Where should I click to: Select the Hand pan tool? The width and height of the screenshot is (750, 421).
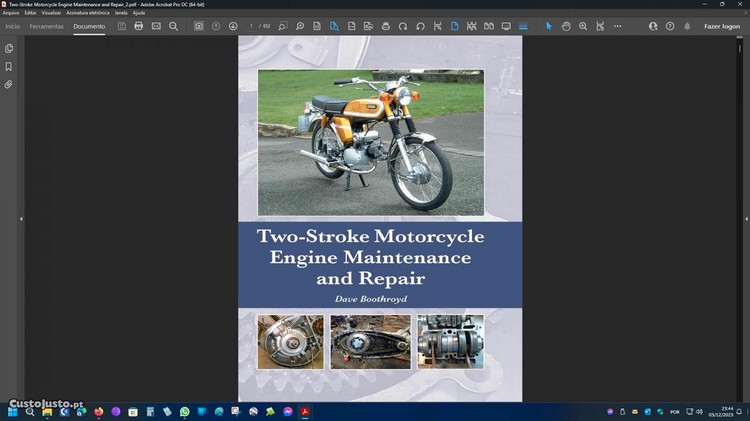(566, 26)
